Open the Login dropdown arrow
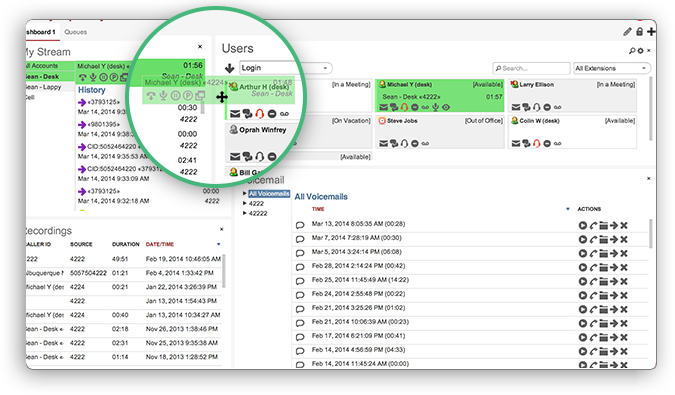The image size is (675, 395). [x=325, y=68]
